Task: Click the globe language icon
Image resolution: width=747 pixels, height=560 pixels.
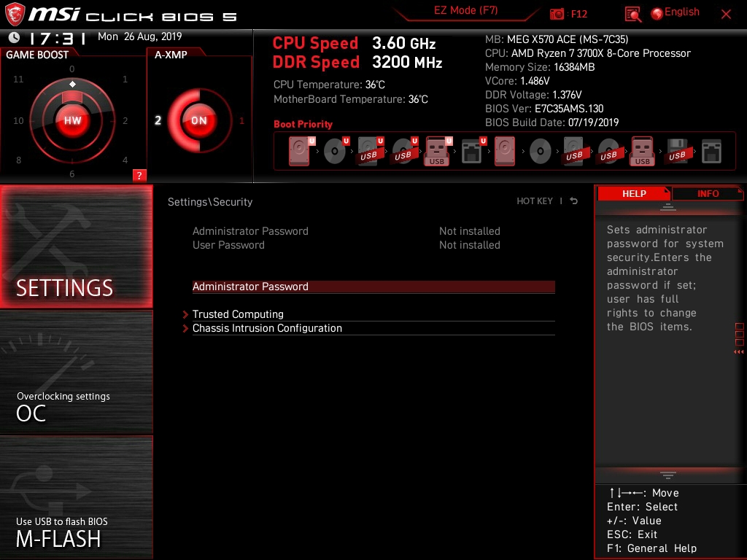Action: click(657, 13)
